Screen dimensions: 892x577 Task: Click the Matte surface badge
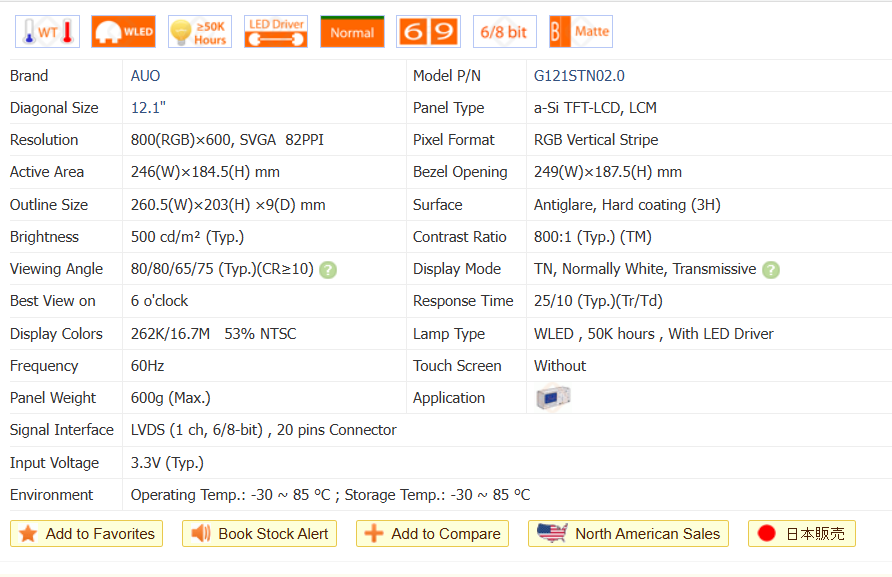580,32
